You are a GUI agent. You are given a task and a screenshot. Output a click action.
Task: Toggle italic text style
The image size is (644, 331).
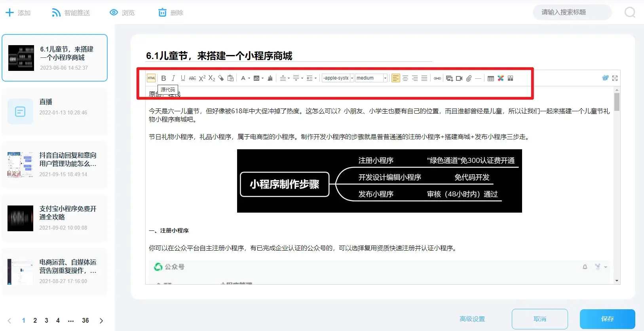coord(173,78)
